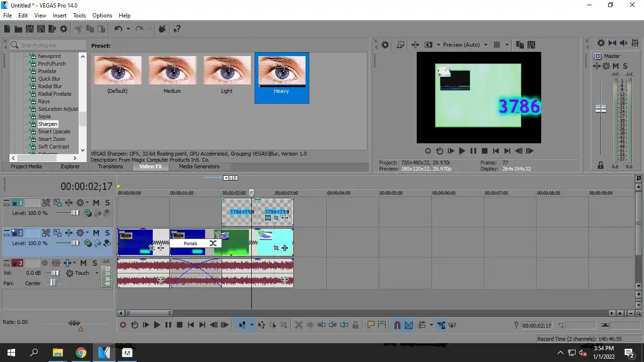Open track 1 automation settings dropdown arrow

click(x=87, y=203)
